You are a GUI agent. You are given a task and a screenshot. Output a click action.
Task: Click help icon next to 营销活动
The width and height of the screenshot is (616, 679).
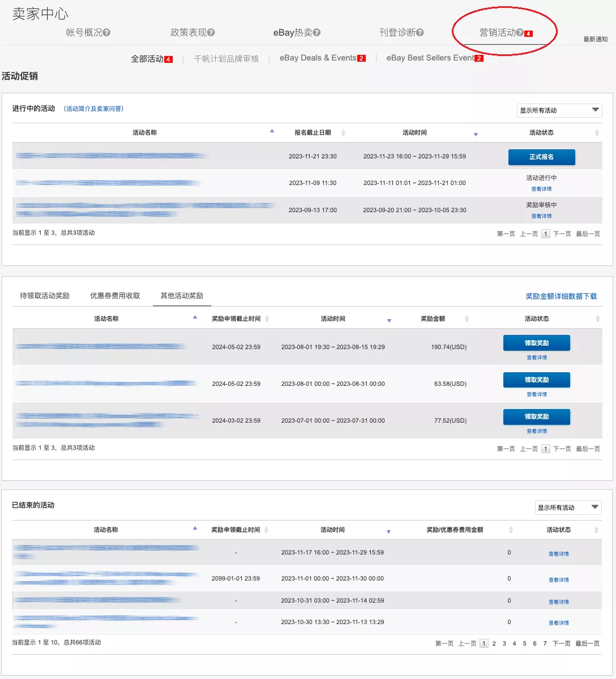pyautogui.click(x=520, y=33)
